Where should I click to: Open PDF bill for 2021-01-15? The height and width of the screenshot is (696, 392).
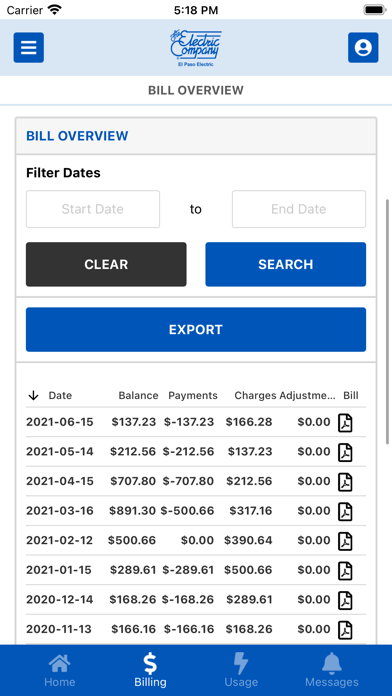click(345, 570)
